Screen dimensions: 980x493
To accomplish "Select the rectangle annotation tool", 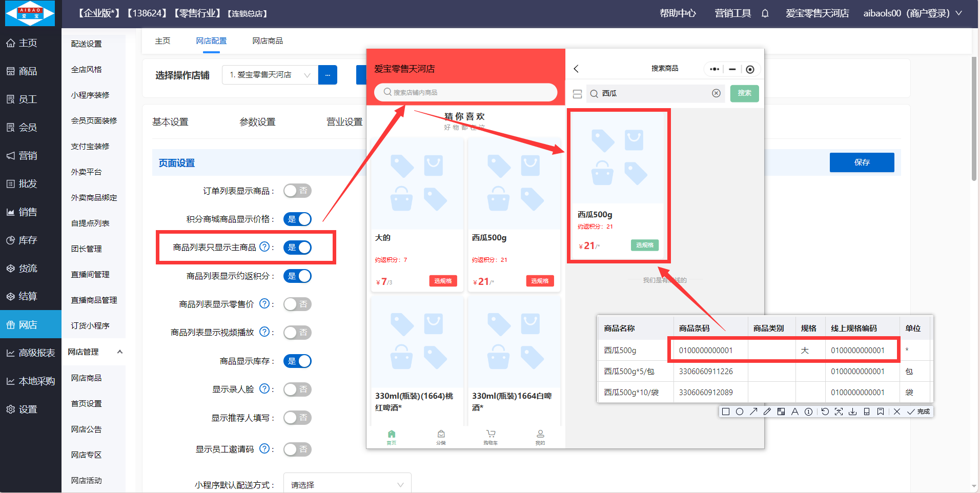I will click(726, 412).
